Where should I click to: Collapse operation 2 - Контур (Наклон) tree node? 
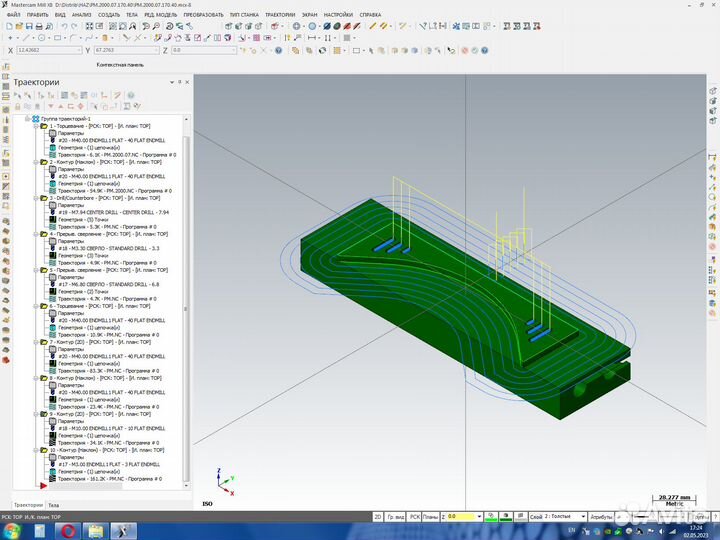[x=36, y=162]
